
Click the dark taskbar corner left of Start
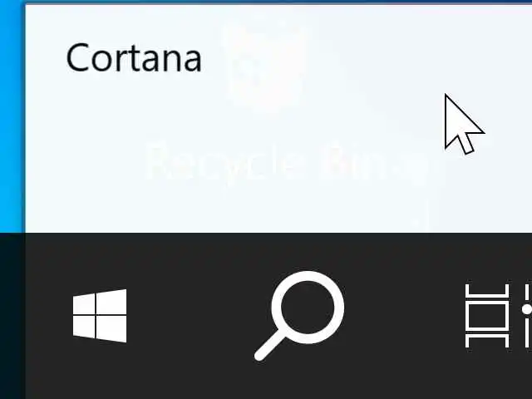click(12, 316)
